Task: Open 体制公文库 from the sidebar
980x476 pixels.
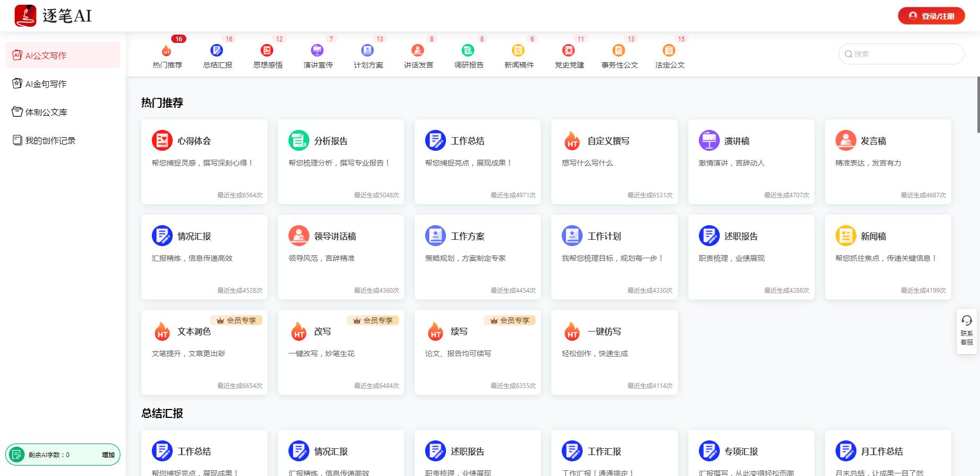Action: tap(46, 112)
